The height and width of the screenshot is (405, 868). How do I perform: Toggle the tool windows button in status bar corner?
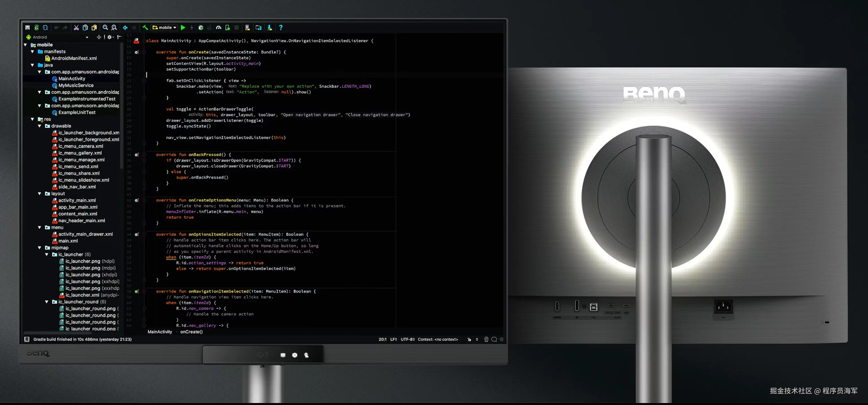[27, 339]
